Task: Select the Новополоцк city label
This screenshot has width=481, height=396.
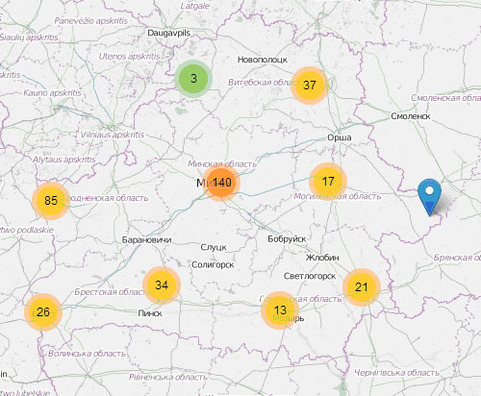Action: (x=262, y=60)
